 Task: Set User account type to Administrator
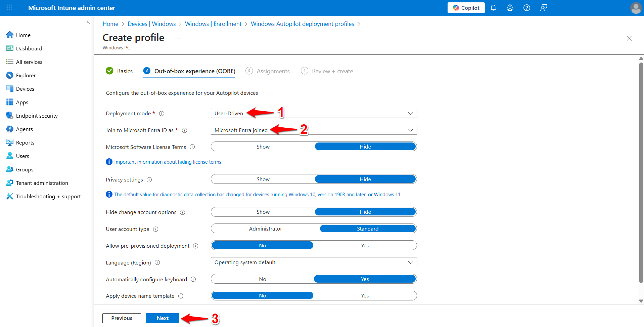tap(266, 229)
